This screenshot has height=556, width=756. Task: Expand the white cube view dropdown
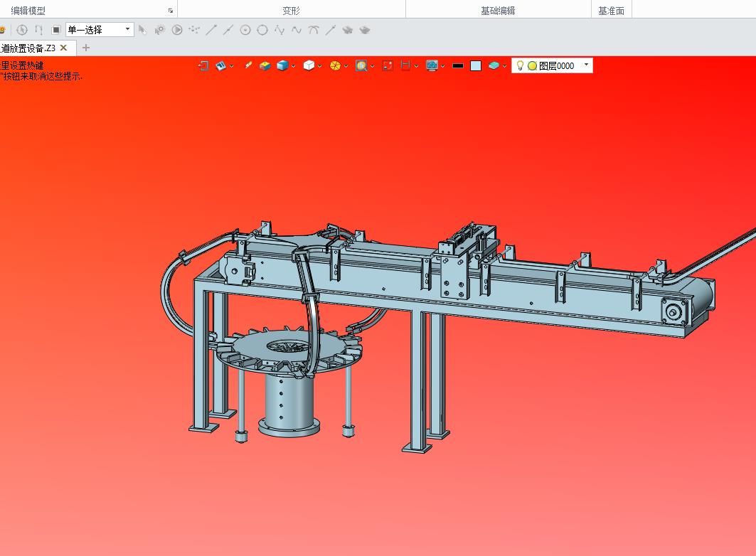[319, 66]
